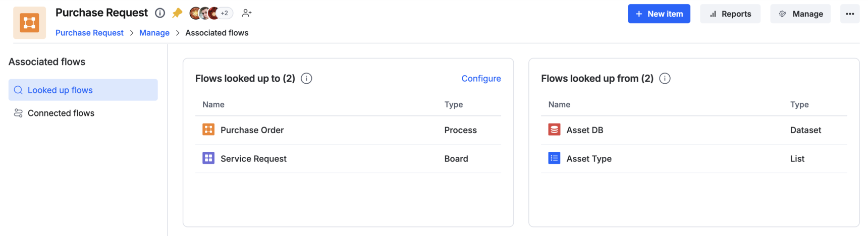Open the three-dots more options menu
868x236 pixels.
tap(850, 14)
